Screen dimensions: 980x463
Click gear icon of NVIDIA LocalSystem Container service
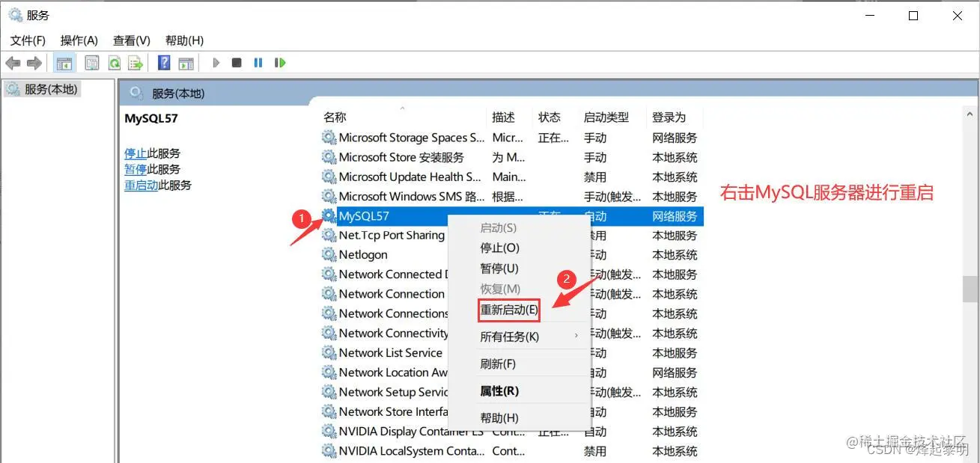coord(329,451)
